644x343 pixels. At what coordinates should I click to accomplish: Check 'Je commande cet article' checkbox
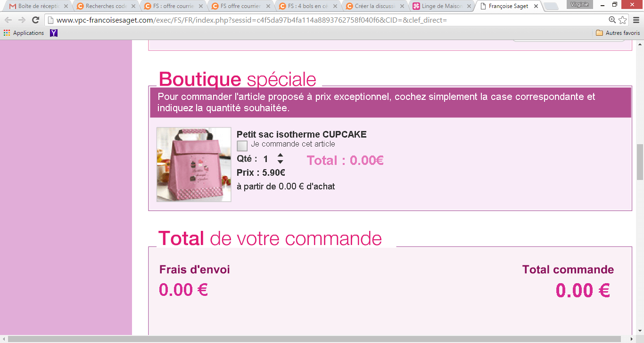point(242,146)
